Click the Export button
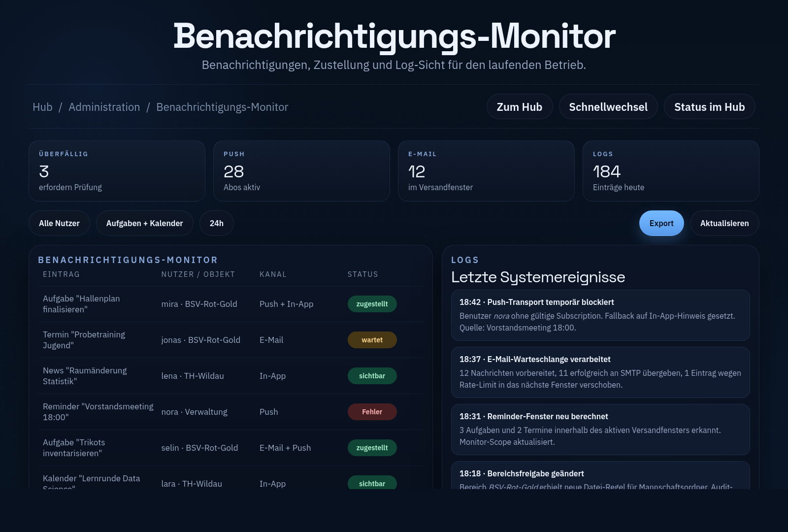 coord(661,223)
